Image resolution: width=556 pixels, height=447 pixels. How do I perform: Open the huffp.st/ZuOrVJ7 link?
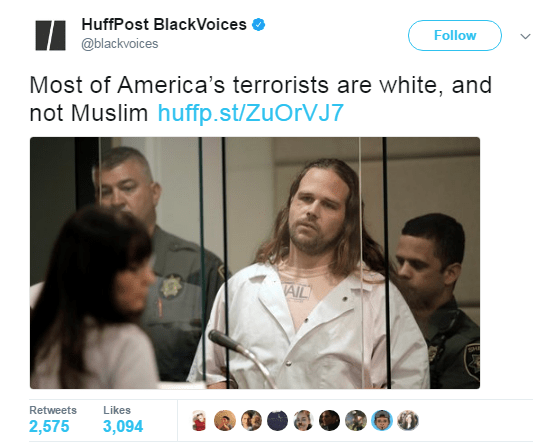[250, 113]
